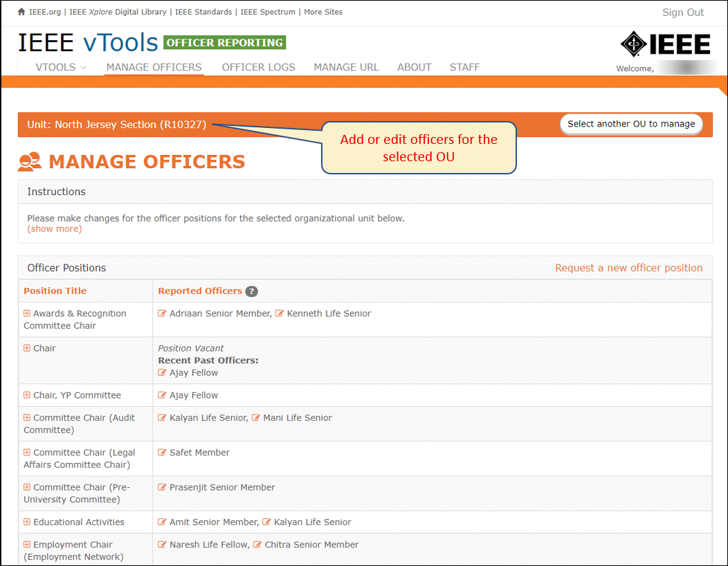Viewport: 728px width, 566px height.
Task: Expand Committee Chair (Audit Committee) position
Action: tap(27, 417)
